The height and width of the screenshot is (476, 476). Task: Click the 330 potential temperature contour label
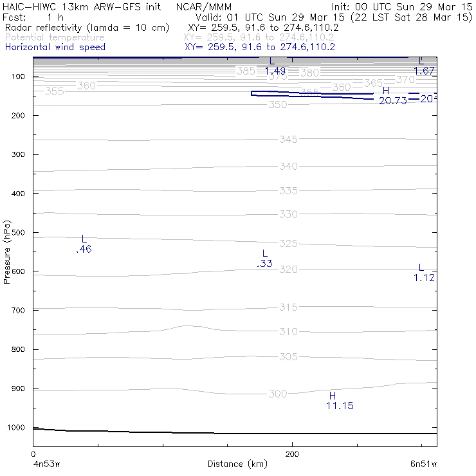(x=288, y=214)
